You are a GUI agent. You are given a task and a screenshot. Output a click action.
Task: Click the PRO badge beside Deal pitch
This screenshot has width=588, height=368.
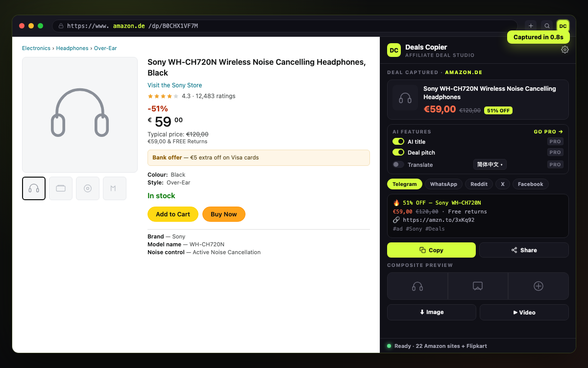click(x=555, y=152)
